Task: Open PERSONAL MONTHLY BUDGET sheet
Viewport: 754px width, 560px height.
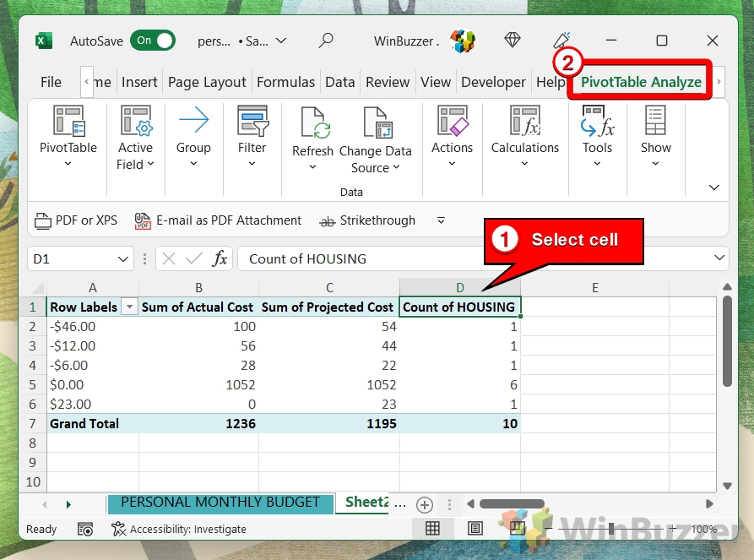Action: pyautogui.click(x=220, y=503)
